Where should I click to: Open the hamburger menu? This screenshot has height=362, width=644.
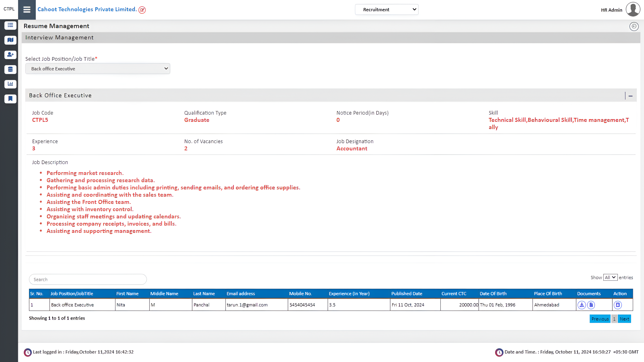(x=27, y=9)
